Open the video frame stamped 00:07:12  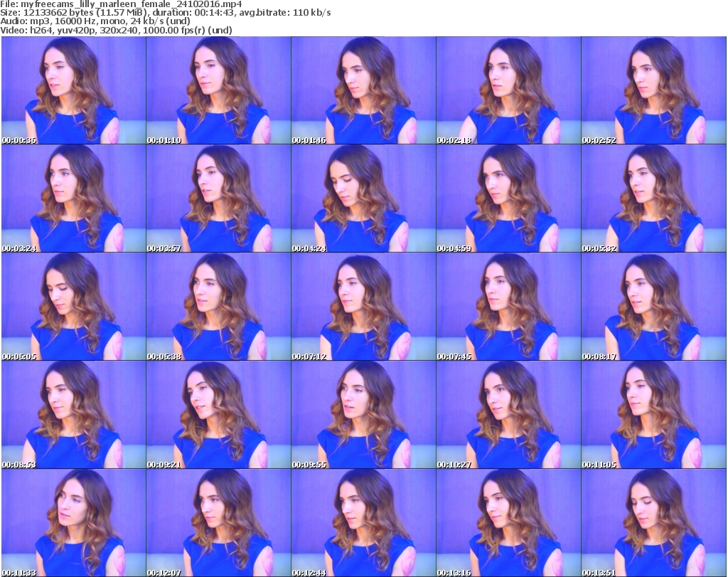[x=363, y=307]
